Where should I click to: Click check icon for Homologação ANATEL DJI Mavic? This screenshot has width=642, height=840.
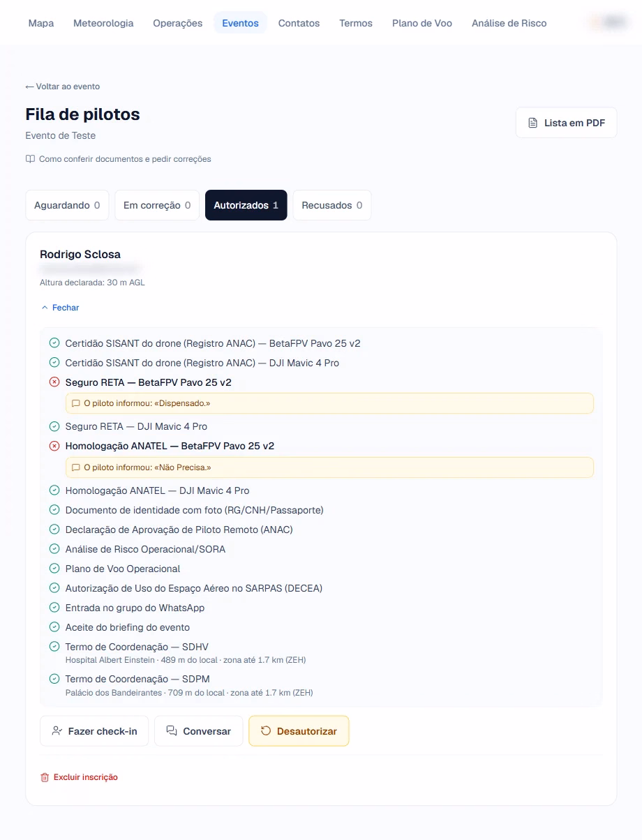(54, 490)
